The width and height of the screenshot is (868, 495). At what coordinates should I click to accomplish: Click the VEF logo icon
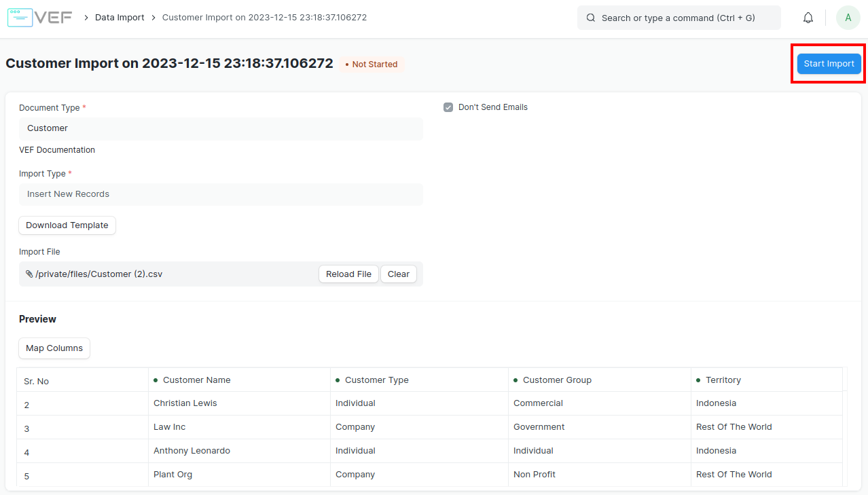coord(39,18)
